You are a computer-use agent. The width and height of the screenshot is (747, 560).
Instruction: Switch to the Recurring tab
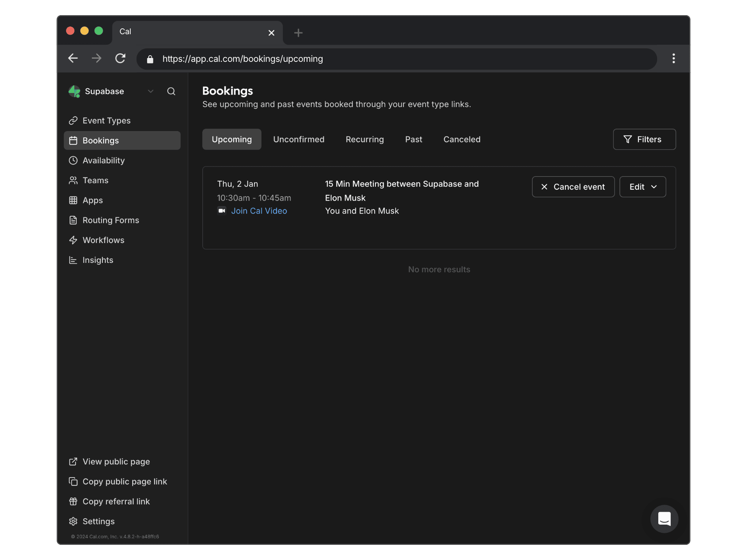(365, 139)
